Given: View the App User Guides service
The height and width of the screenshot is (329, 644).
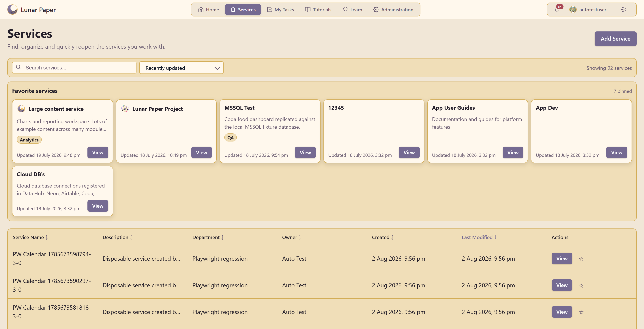Looking at the screenshot, I should coord(513,152).
